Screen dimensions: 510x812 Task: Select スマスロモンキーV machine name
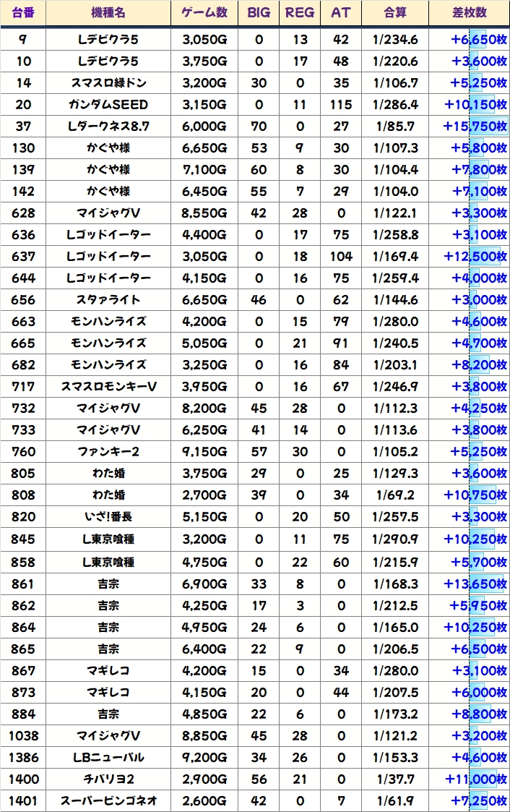[108, 387]
